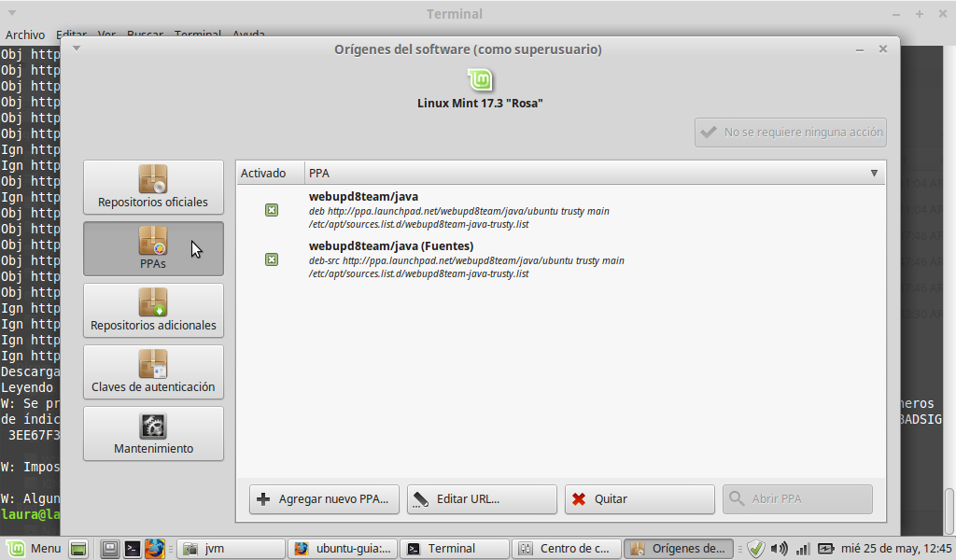Screen dimensions: 956x560
Task: Click the Editar URL button
Action: click(482, 499)
